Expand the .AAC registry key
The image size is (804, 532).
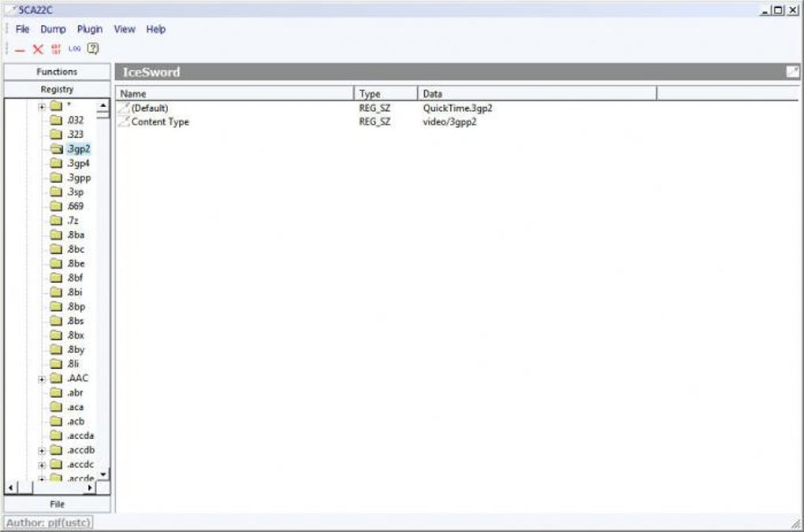[42, 379]
